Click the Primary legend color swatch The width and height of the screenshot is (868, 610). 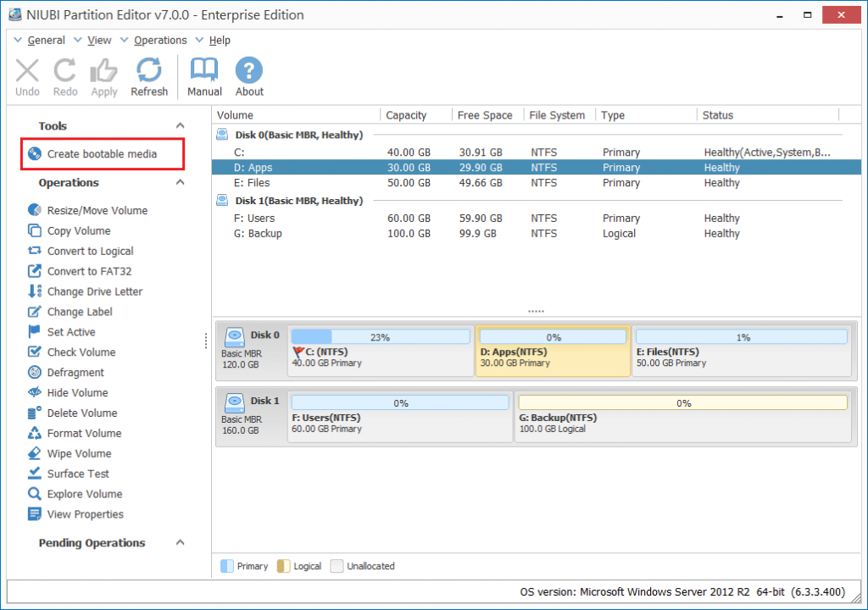pyautogui.click(x=228, y=566)
